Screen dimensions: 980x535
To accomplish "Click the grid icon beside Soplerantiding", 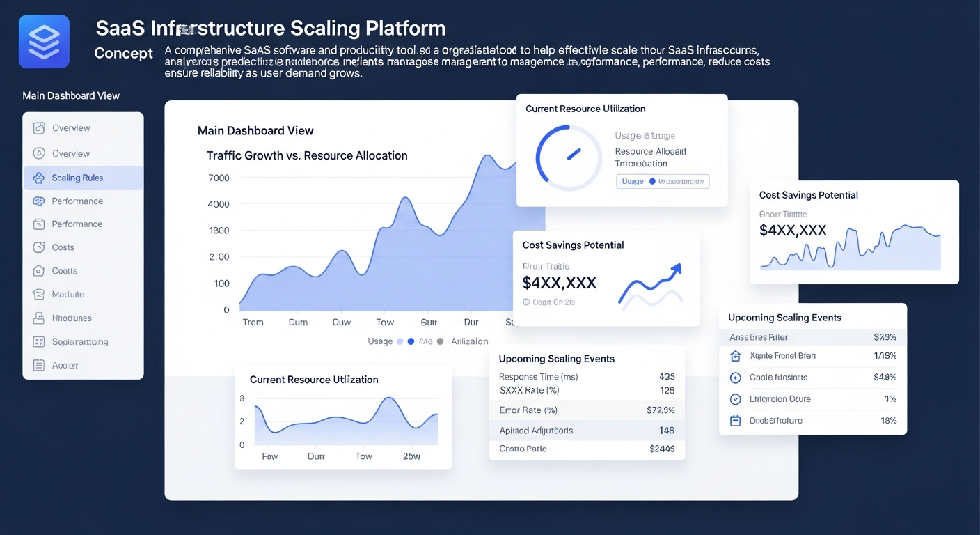I will coord(39,342).
